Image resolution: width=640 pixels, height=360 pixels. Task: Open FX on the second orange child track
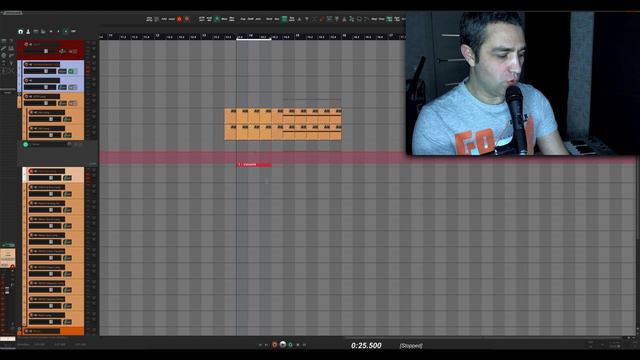click(67, 135)
